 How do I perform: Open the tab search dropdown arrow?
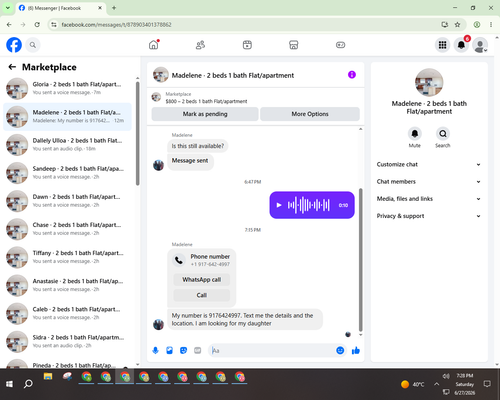coord(8,8)
